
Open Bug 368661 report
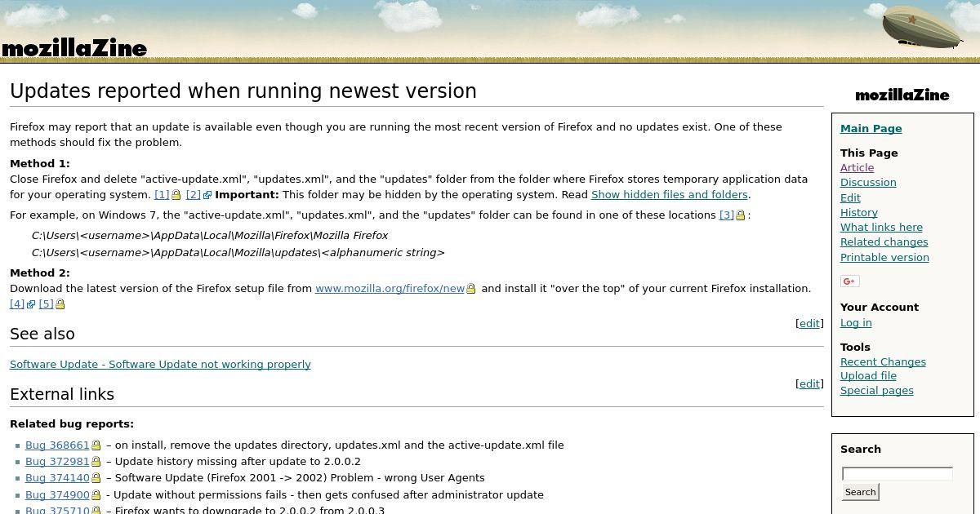pyautogui.click(x=57, y=445)
